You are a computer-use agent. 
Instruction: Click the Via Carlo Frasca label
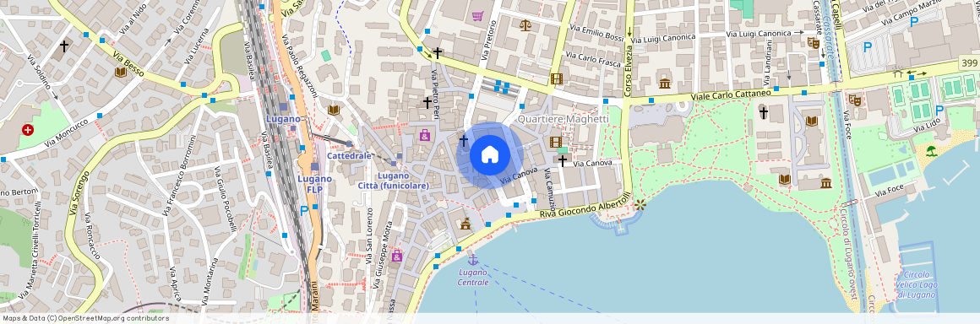[x=593, y=60]
